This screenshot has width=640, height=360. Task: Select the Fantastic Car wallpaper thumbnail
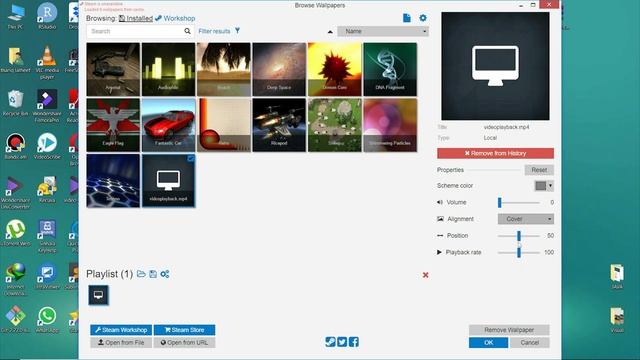(168, 125)
